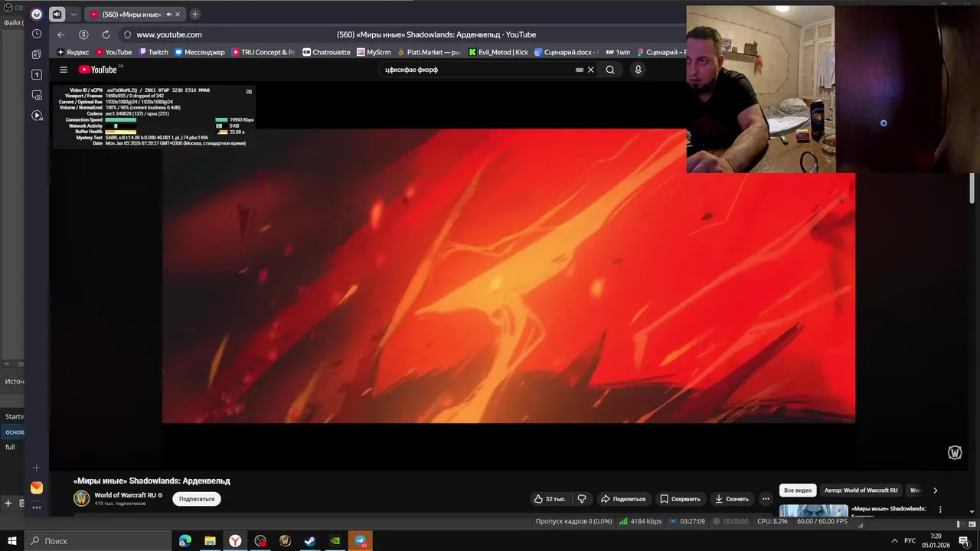980x551 pixels.
Task: Open the three-dot more actions menu
Action: pos(766,499)
